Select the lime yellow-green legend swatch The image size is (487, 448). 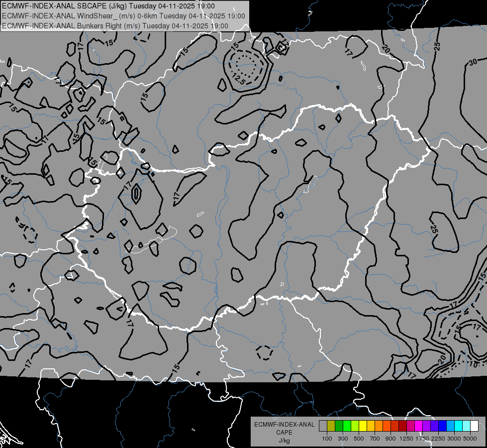[x=355, y=426]
